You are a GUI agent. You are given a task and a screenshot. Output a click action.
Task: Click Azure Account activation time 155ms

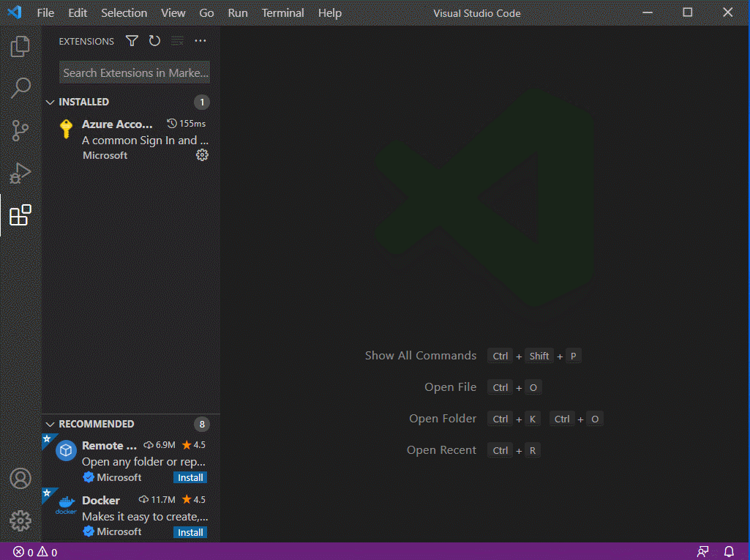click(x=187, y=124)
